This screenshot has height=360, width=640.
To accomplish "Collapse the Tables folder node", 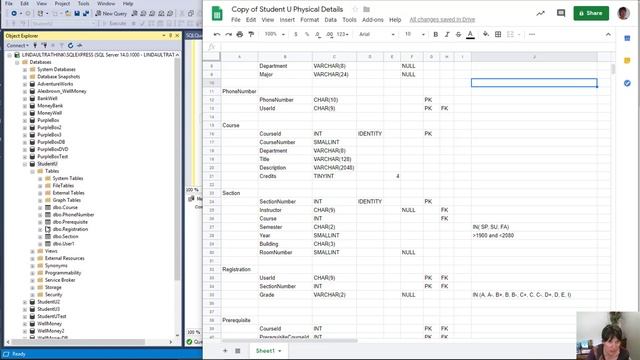I will (x=33, y=171).
